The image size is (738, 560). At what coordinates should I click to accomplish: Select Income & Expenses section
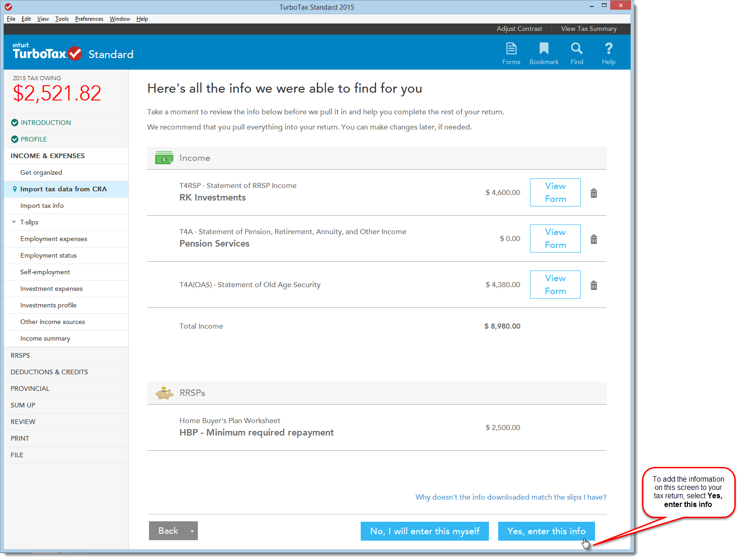pos(66,156)
